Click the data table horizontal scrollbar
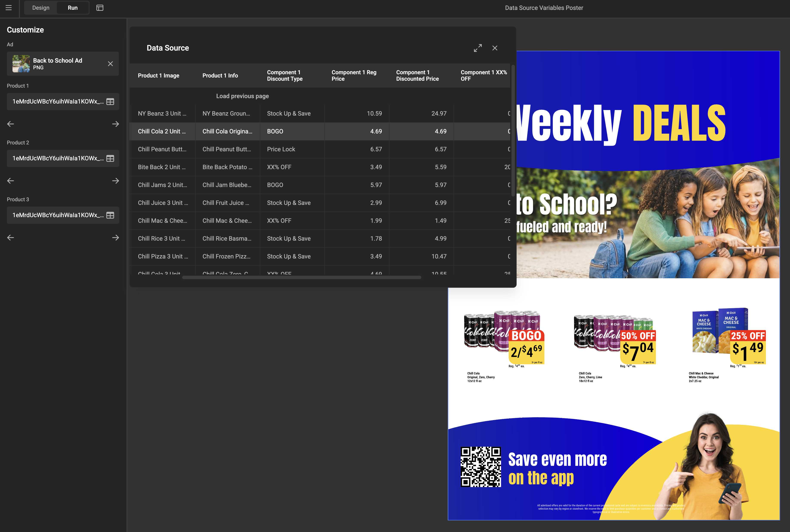The height and width of the screenshot is (532, 790). [301, 278]
